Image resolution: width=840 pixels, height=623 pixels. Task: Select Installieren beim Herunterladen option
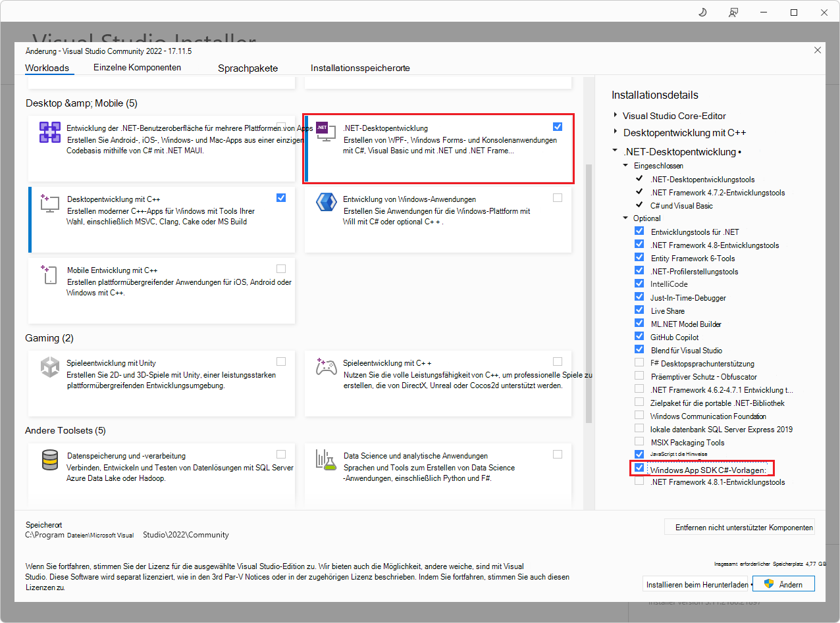[x=696, y=584]
